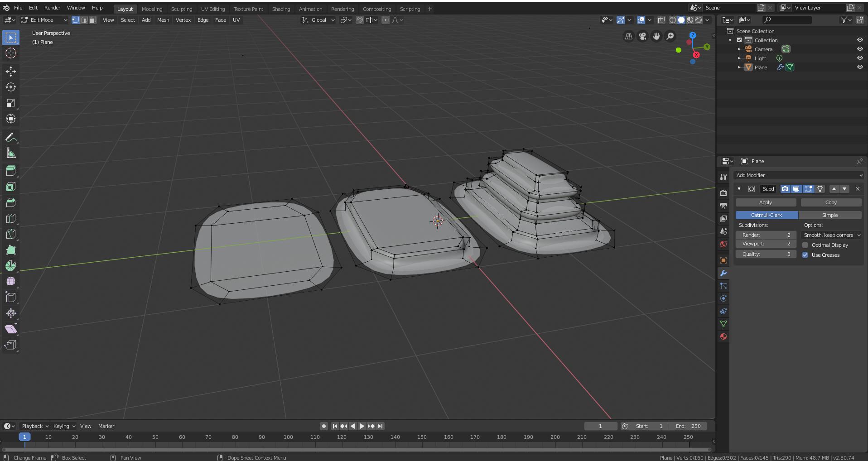Select the Loop Cut tool
The image size is (868, 461).
click(11, 219)
